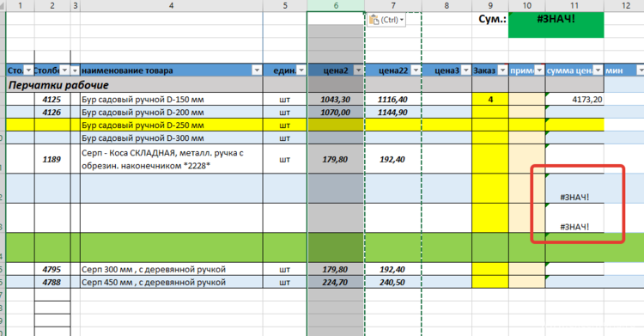Open filter dropdown for сумма цен column
This screenshot has height=336, width=644.
[x=598, y=70]
